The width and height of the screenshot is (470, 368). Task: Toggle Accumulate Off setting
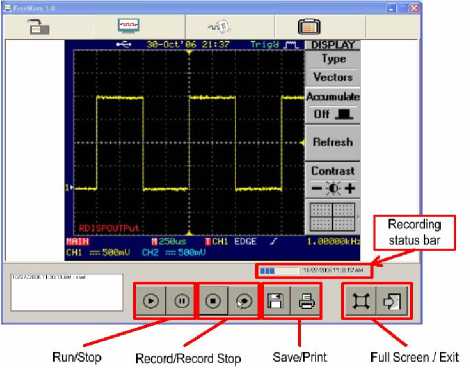click(333, 106)
